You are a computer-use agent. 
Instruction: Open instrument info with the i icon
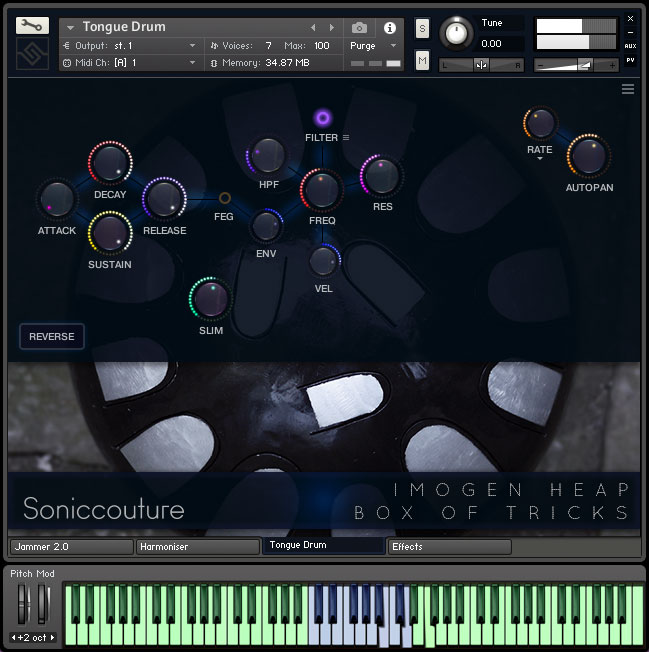[390, 28]
